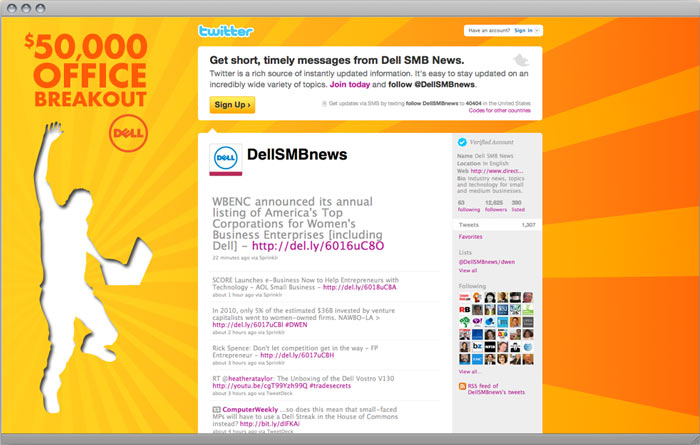Open Favorites in the sidebar
700x445 pixels.
click(470, 237)
